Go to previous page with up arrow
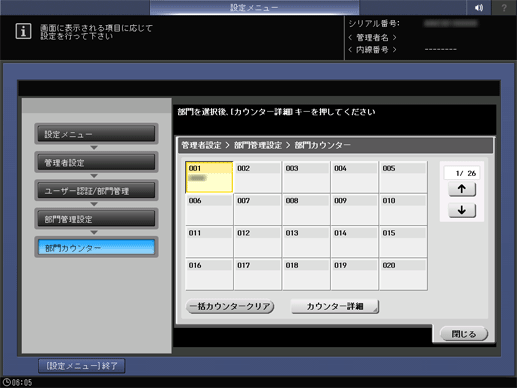This screenshot has height=388, width=517. 462,189
